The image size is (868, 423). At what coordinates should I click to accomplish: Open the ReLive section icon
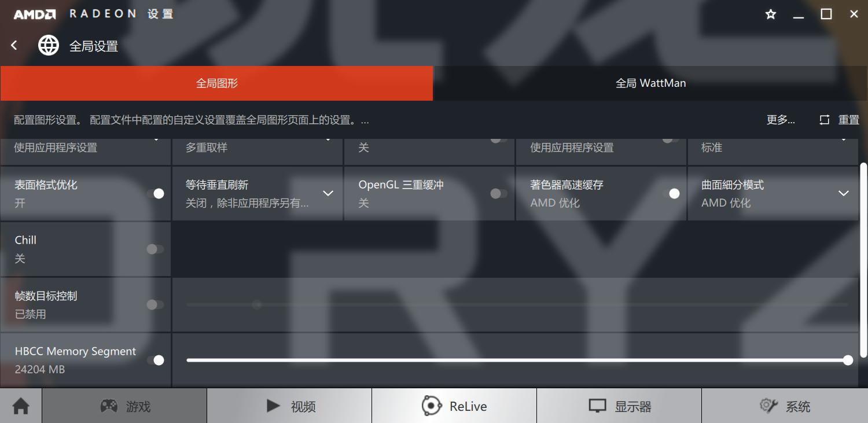[431, 406]
